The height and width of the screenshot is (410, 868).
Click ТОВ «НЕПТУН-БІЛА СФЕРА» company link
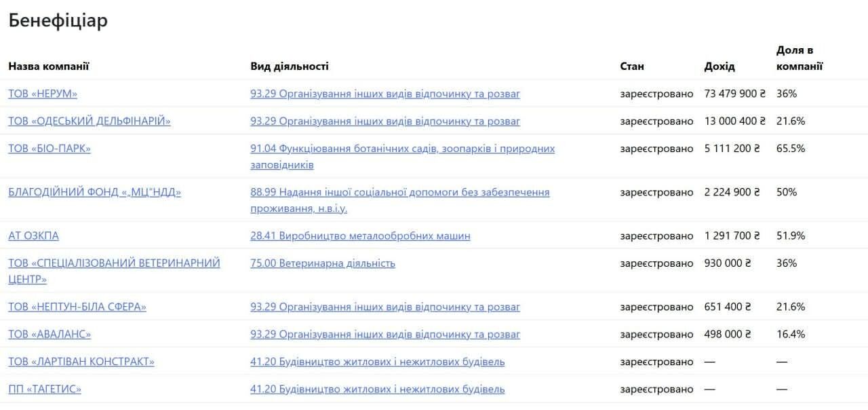[x=77, y=307]
